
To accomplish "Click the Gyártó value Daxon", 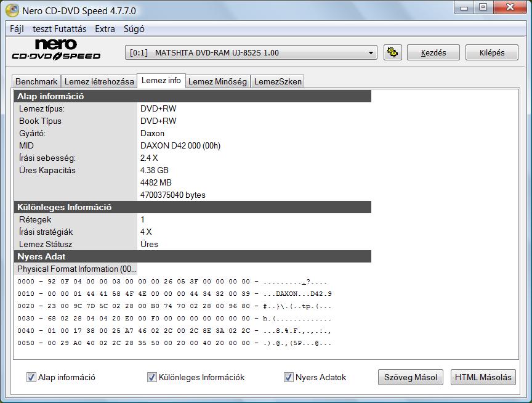I will point(152,134).
